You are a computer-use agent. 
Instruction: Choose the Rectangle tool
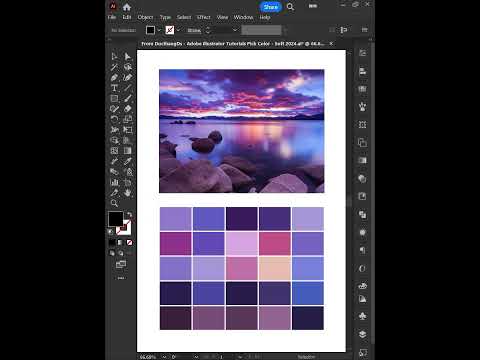click(x=114, y=98)
